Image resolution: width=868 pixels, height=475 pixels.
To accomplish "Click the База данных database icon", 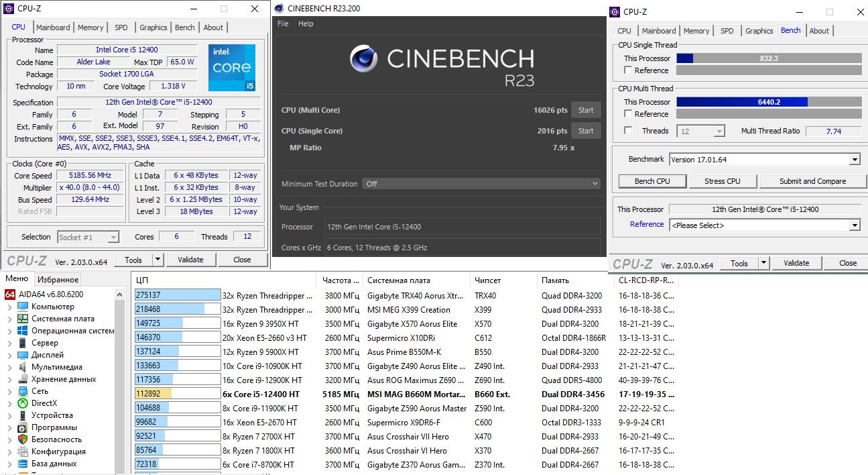I will coord(23,464).
